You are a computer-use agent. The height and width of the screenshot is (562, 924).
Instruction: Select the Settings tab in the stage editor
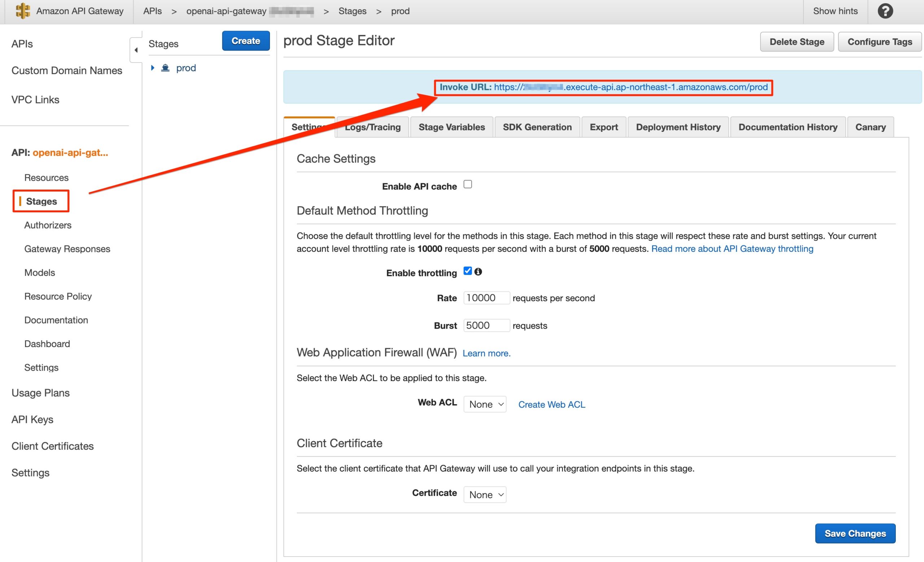(309, 127)
